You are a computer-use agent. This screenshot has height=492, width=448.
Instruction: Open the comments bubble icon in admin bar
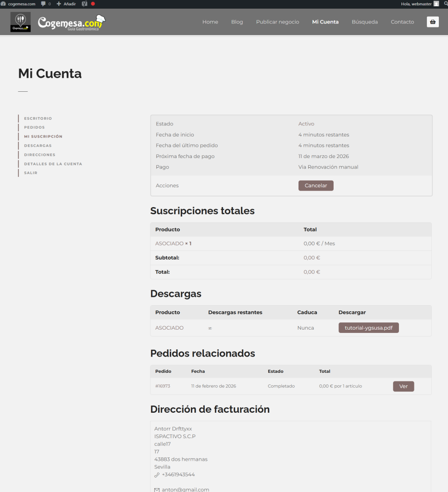(x=44, y=4)
